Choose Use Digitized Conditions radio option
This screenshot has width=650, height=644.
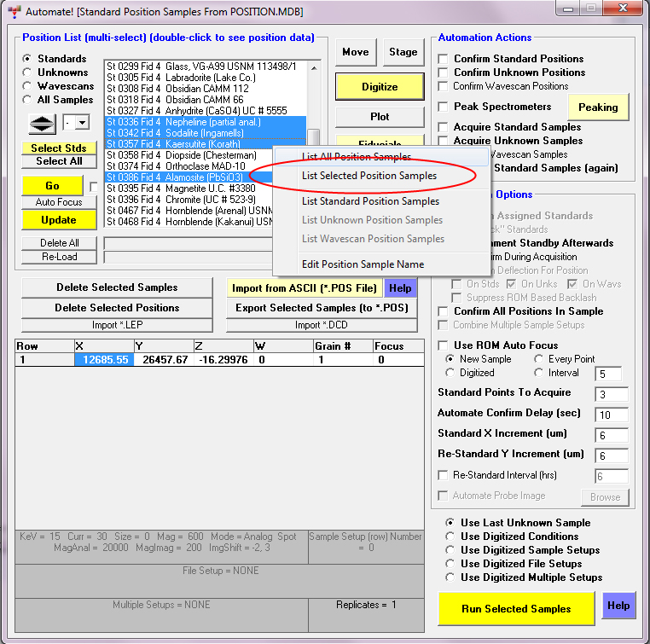[x=451, y=537]
